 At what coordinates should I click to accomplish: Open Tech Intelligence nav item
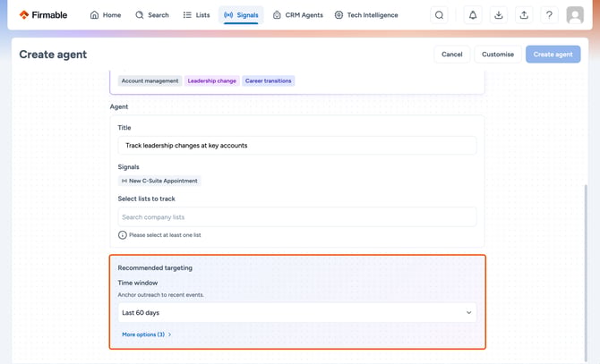366,15
